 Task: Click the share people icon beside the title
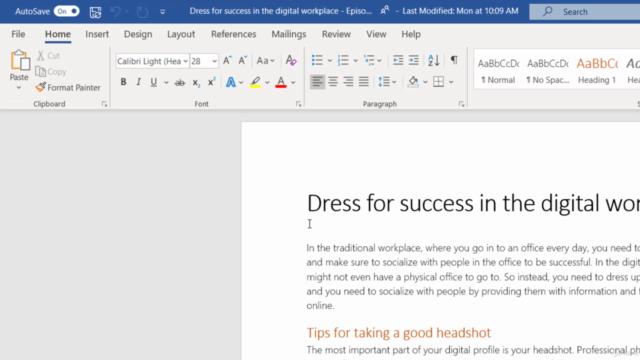click(384, 11)
